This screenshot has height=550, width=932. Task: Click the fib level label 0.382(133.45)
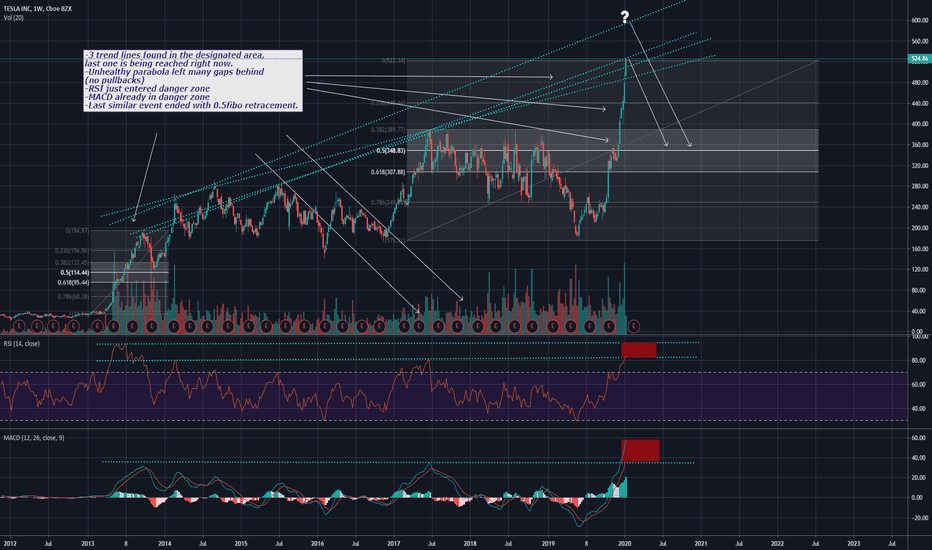(72, 262)
